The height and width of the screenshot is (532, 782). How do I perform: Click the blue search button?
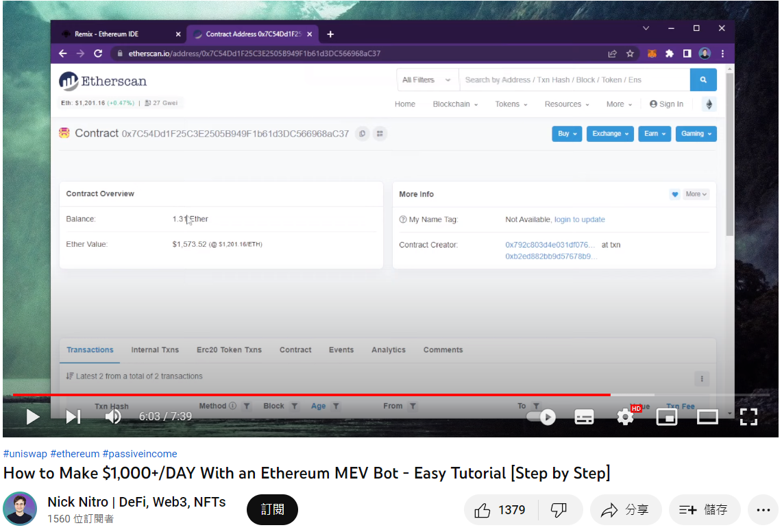(x=703, y=80)
